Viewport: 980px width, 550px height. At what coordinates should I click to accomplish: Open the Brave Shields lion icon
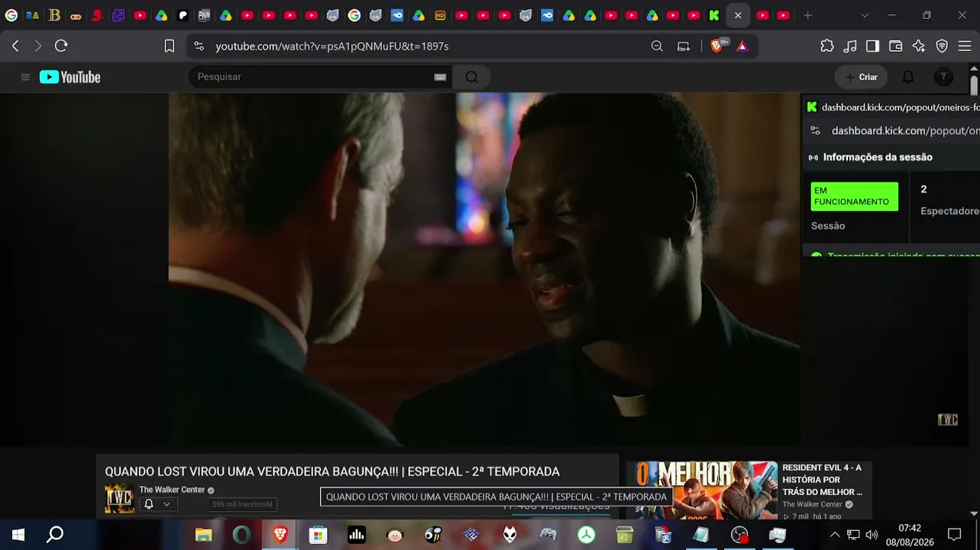tap(716, 46)
